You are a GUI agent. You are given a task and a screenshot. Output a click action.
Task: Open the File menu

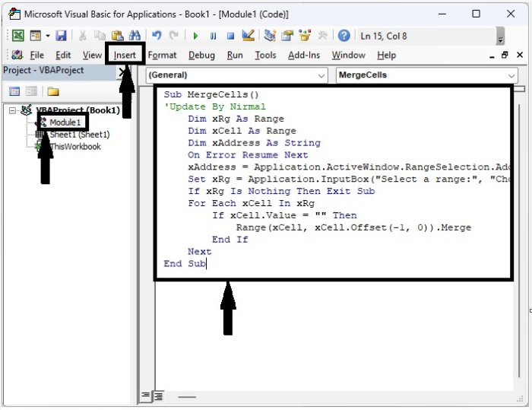pos(36,55)
